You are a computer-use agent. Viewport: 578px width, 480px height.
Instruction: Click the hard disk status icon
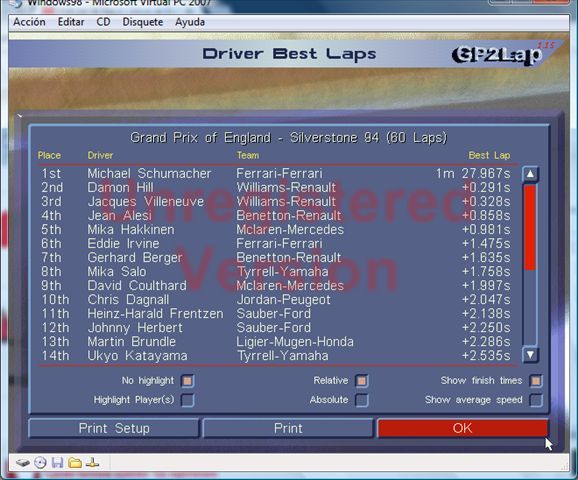(23, 463)
